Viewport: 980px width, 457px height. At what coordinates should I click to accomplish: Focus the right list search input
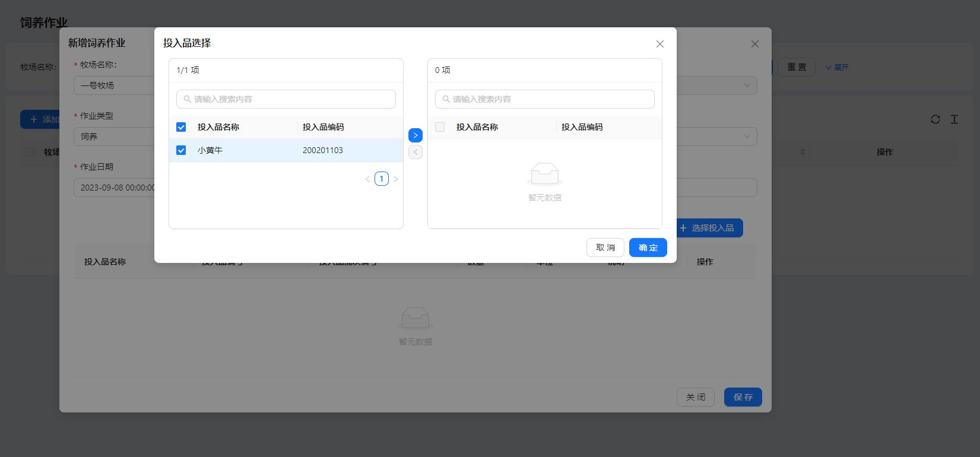(x=545, y=99)
